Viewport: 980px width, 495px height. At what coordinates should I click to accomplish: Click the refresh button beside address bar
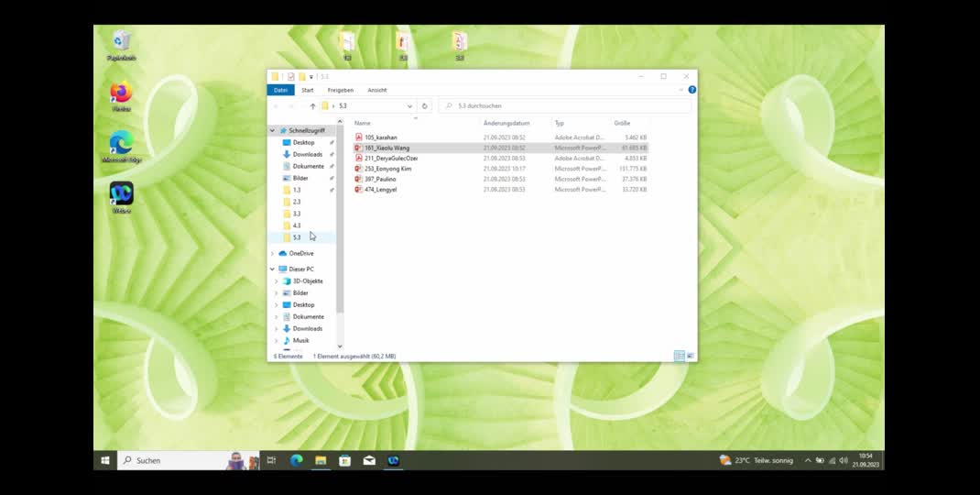(x=425, y=106)
